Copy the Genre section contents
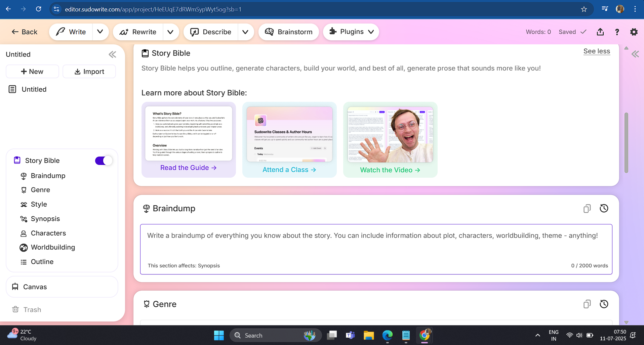644x345 pixels. point(587,304)
